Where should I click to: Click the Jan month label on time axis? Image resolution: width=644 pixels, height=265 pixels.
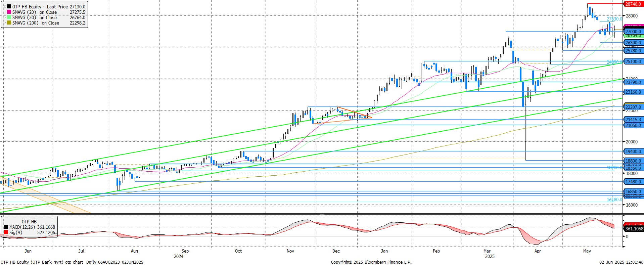384,251
